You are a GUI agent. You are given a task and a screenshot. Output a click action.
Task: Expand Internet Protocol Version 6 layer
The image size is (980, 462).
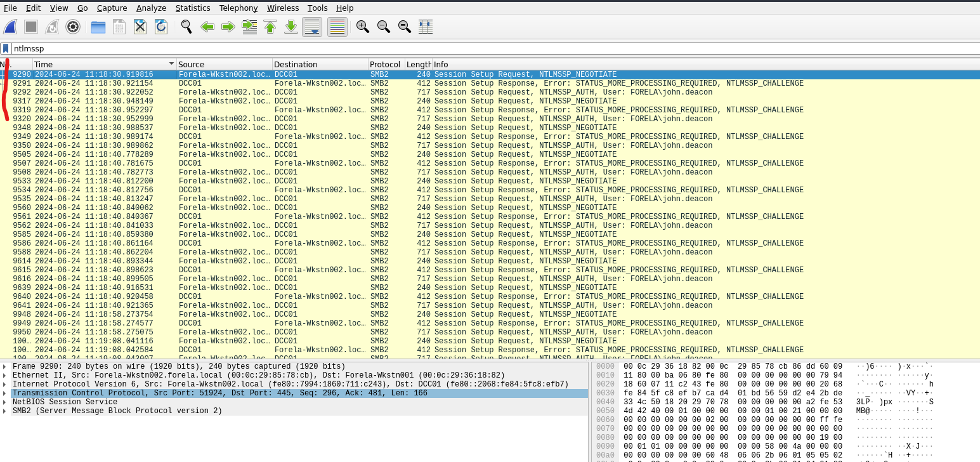(5, 385)
